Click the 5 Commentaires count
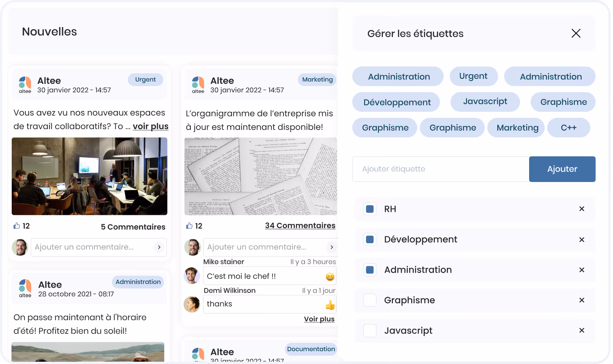Viewport: 613px width, 364px height. coord(133,227)
